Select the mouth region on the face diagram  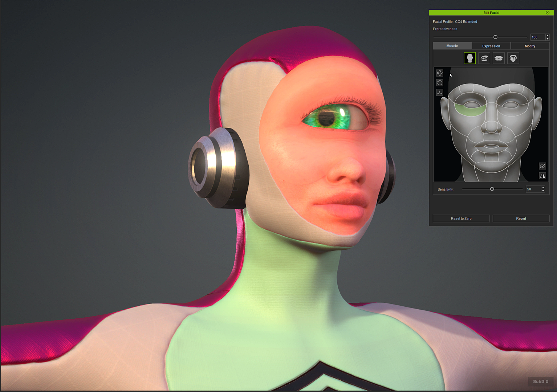[x=491, y=146]
